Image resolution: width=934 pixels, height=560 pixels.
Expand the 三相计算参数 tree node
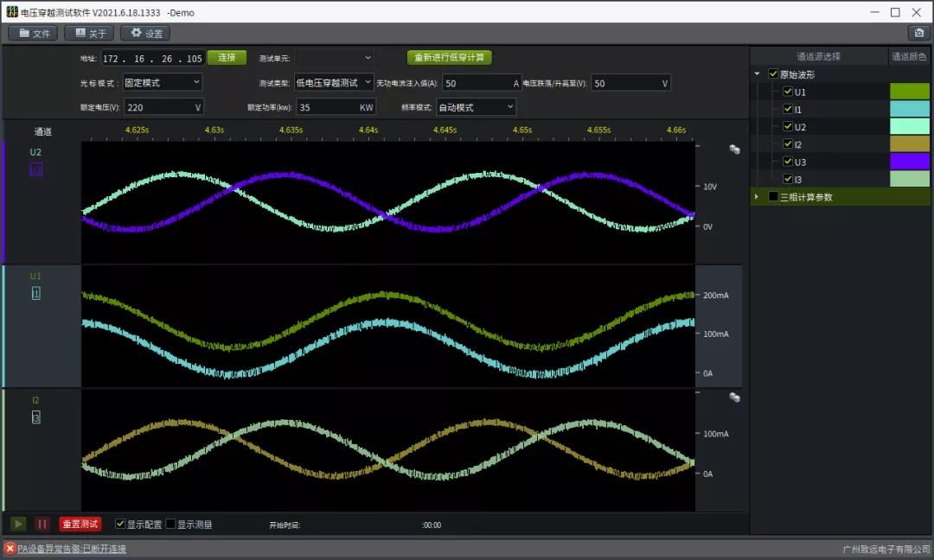point(758,197)
